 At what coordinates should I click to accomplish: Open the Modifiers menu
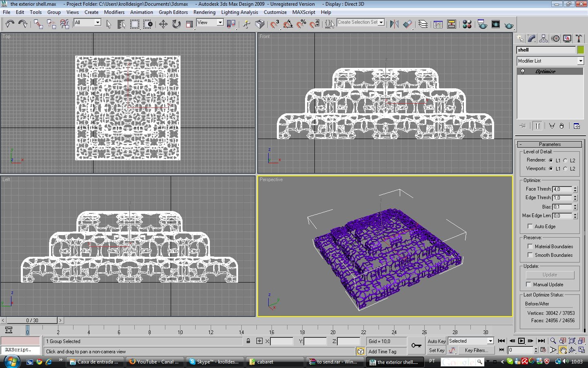tap(114, 12)
